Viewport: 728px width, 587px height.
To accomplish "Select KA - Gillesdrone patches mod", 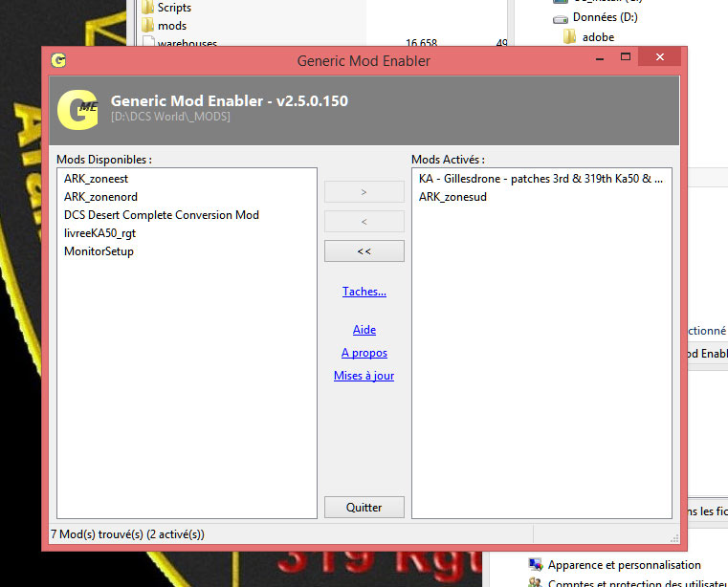I will (x=540, y=179).
